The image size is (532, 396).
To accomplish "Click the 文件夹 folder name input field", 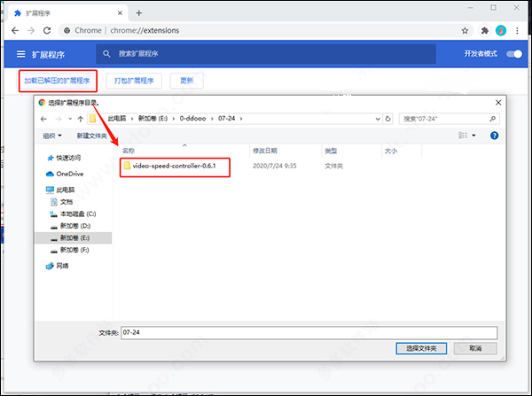I will 309,332.
